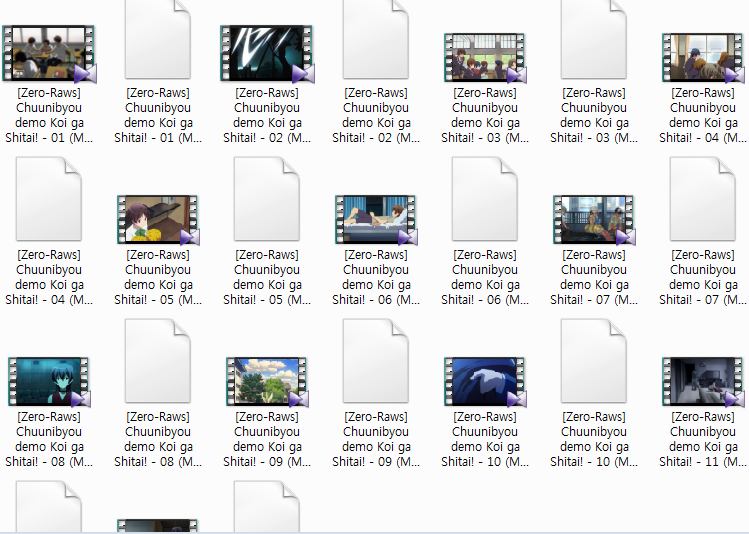Select the episode 09 video file thumbnail
749x534 pixels.
click(267, 381)
